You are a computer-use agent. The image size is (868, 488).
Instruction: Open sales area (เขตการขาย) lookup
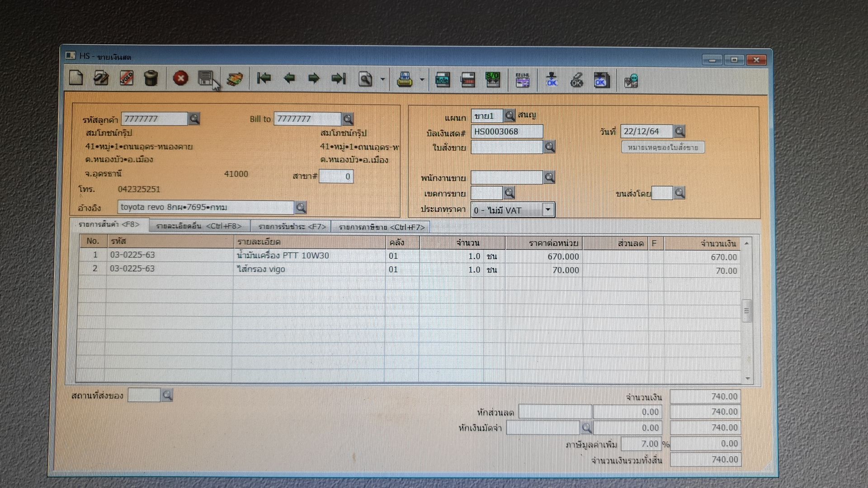click(x=509, y=193)
